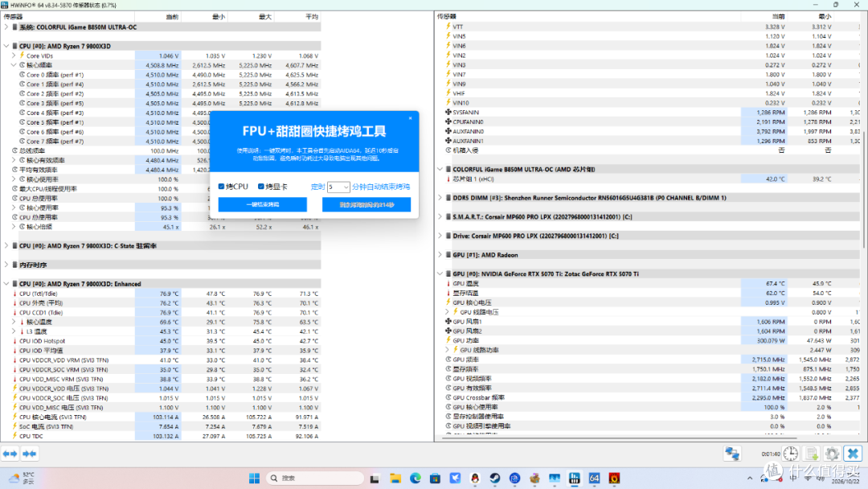Click the Windows taskbar search box
The width and height of the screenshot is (868, 489).
coord(314,478)
